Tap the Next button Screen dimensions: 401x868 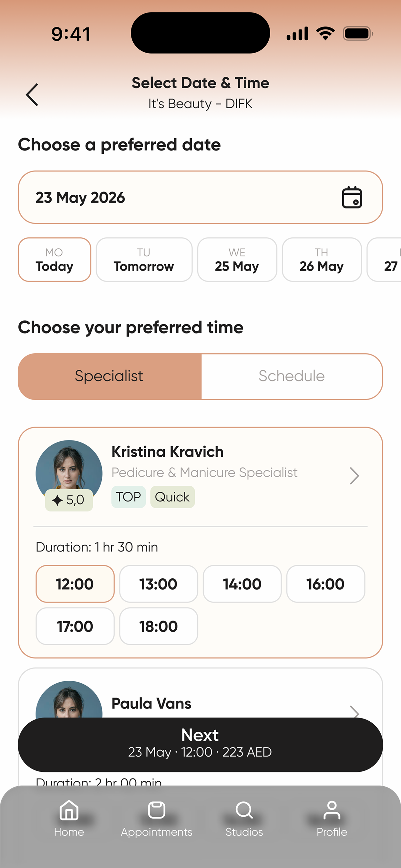[x=200, y=745]
